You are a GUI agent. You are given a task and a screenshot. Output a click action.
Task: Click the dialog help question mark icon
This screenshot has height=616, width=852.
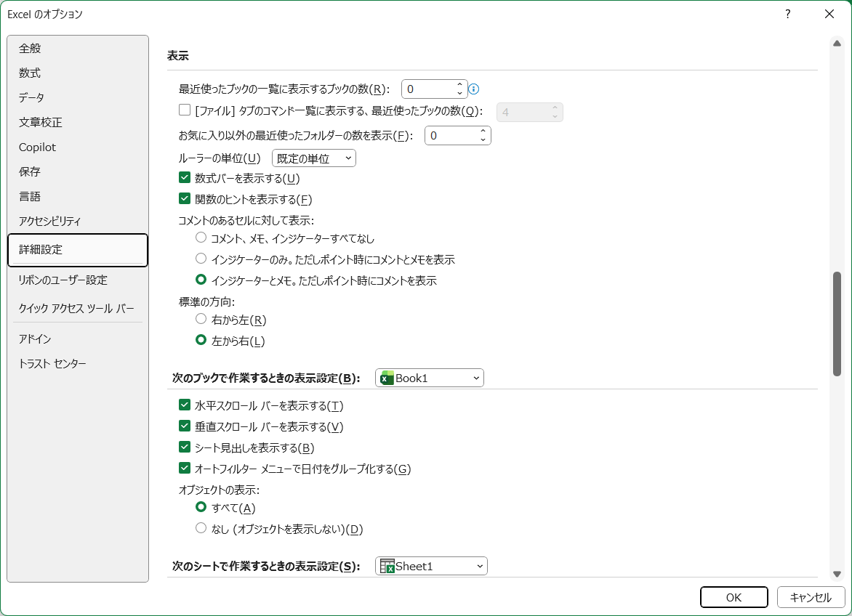(787, 14)
